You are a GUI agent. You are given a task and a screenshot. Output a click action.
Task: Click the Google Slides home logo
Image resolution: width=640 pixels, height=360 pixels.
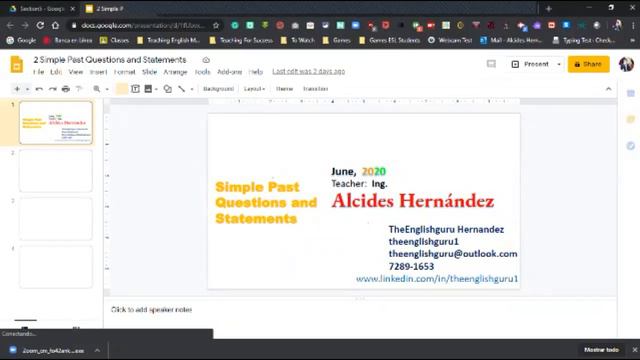[x=17, y=64]
